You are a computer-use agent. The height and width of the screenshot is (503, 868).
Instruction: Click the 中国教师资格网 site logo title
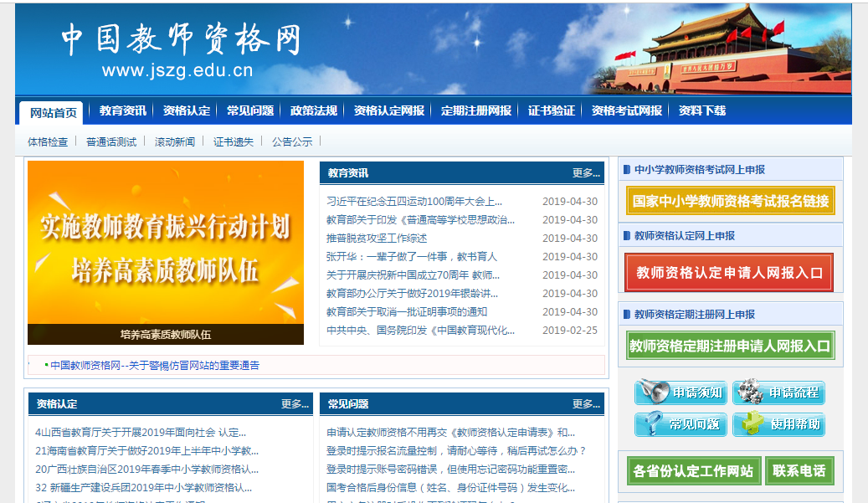click(181, 39)
